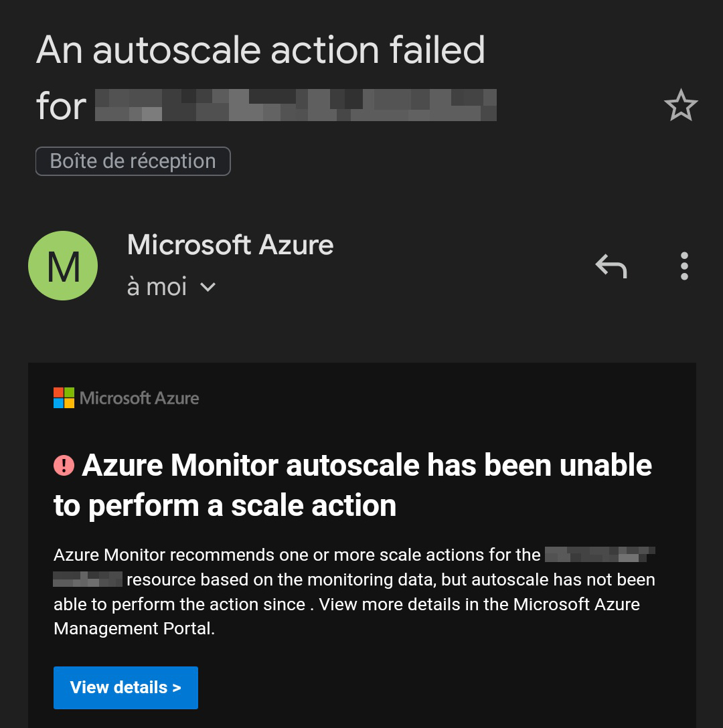The image size is (723, 728).
Task: Toggle the star on this email
Action: click(x=681, y=105)
